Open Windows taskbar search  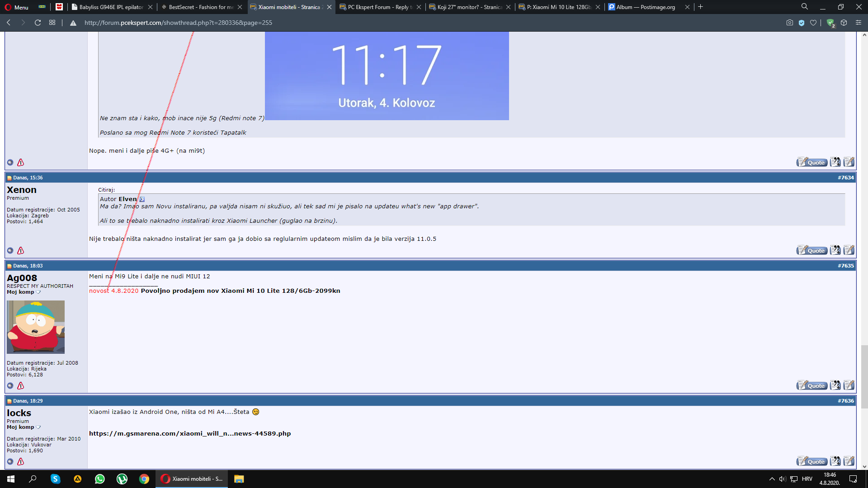(x=33, y=479)
